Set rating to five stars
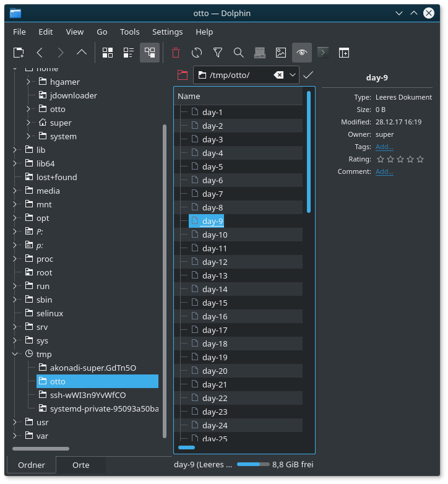 coord(420,159)
